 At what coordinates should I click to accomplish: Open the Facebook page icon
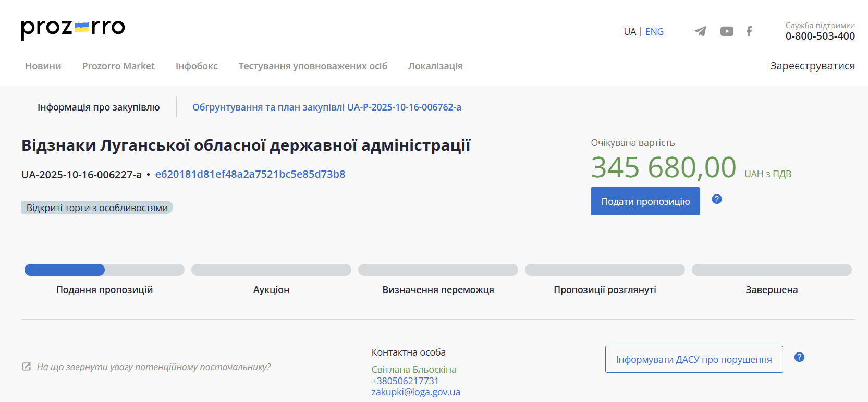[x=749, y=32]
